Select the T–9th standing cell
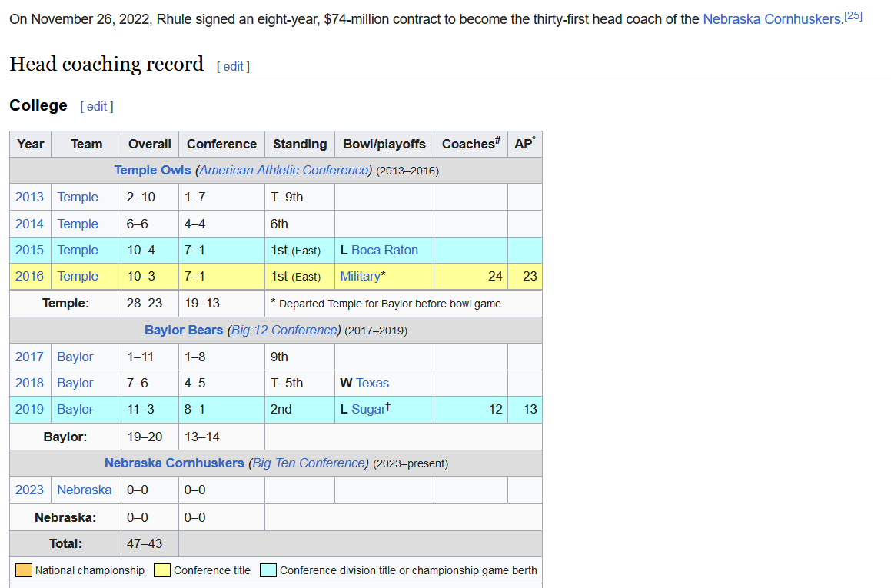Image resolution: width=891 pixels, height=588 pixels. (x=300, y=197)
